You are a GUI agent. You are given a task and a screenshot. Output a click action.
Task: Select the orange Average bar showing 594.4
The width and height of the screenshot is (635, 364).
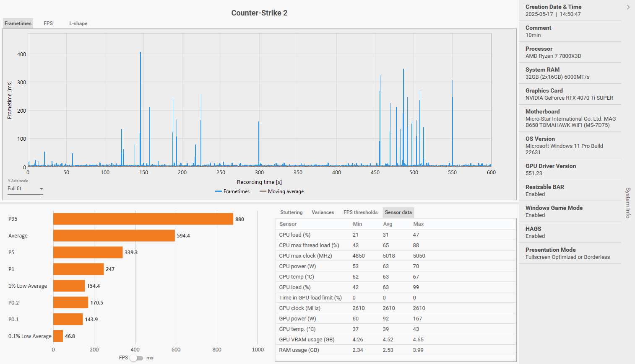click(x=114, y=236)
